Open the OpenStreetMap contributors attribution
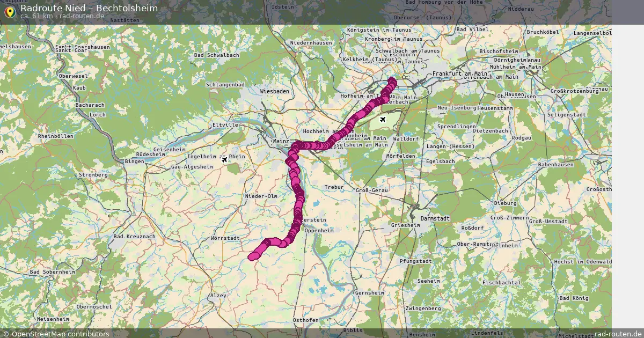Screen dimensions: 644x338 (x=56, y=334)
